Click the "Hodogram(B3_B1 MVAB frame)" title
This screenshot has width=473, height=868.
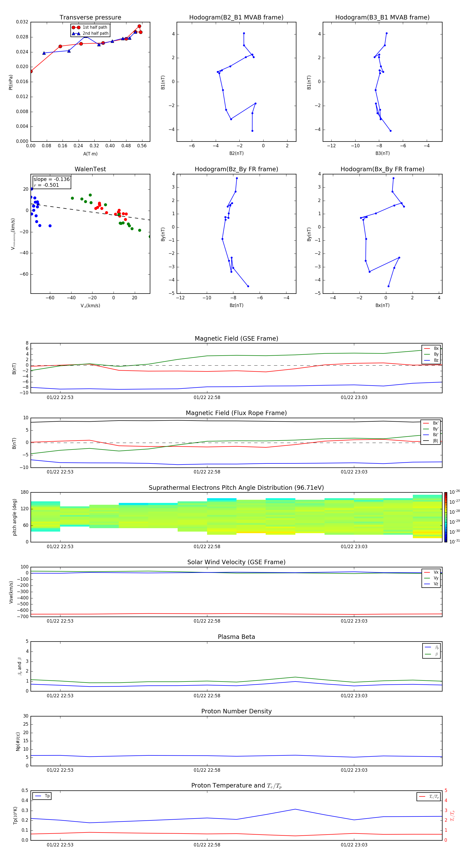point(382,18)
